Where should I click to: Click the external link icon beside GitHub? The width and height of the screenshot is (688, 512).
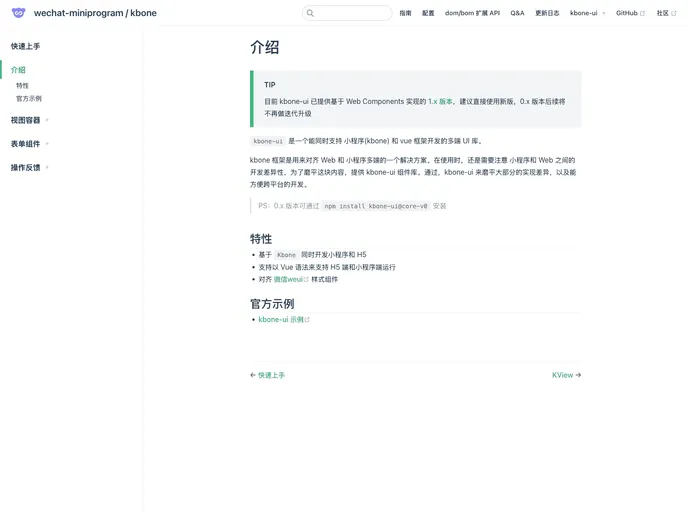click(643, 13)
